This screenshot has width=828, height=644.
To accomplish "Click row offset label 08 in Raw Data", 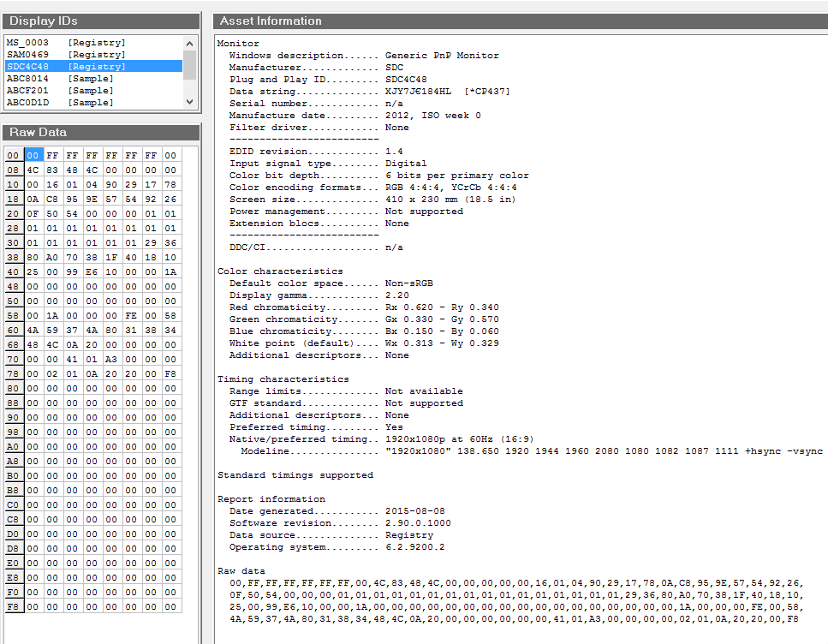I will point(13,170).
